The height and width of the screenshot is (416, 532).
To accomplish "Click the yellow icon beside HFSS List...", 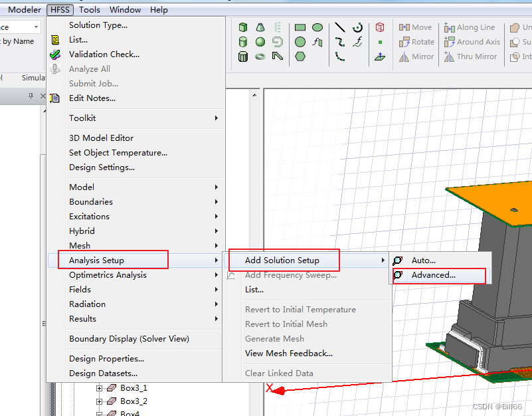I will pos(55,40).
